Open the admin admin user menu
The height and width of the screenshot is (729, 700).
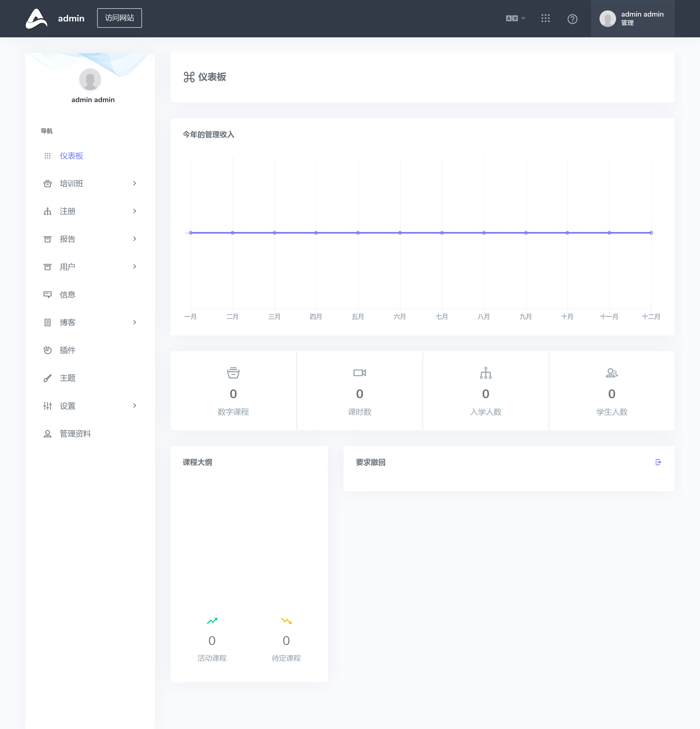(632, 18)
